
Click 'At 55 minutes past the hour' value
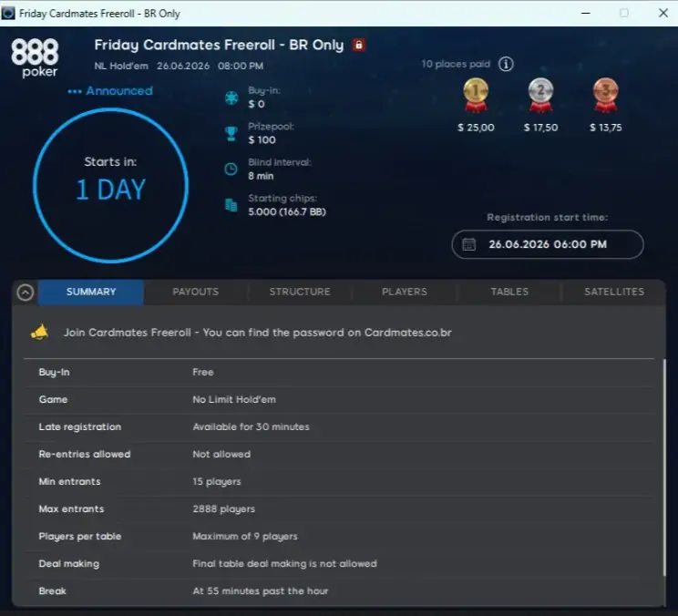pos(261,590)
